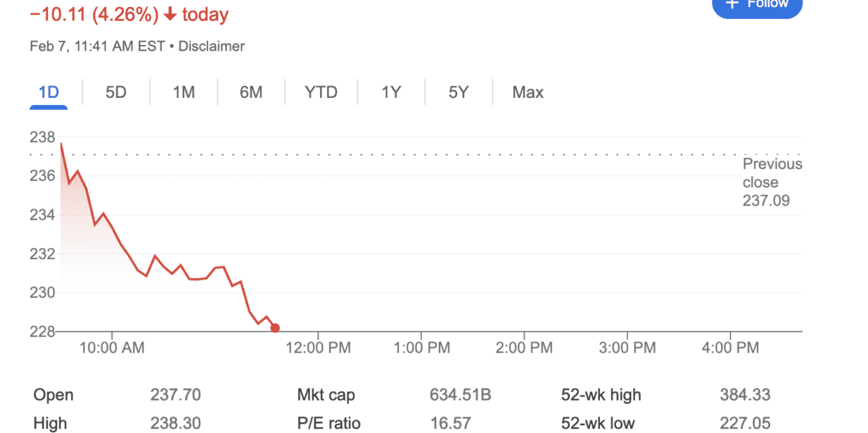This screenshot has height=433, width=868.
Task: Click the P/E ratio value 16.57
Action: click(x=451, y=423)
